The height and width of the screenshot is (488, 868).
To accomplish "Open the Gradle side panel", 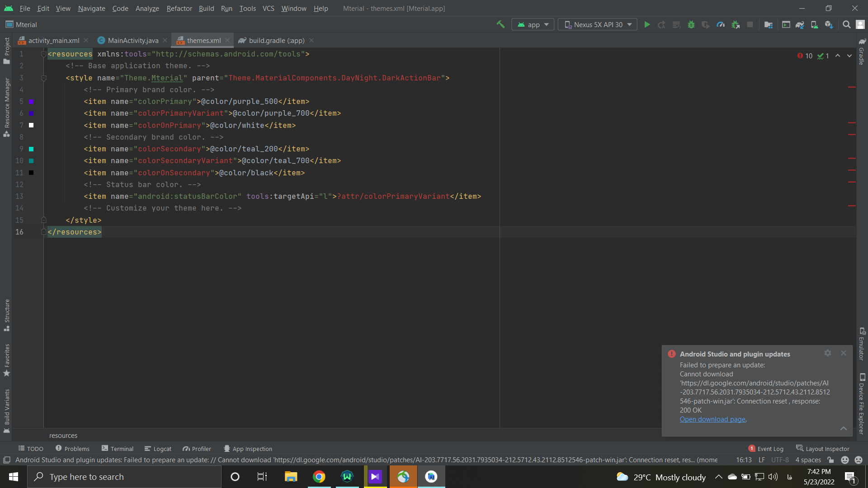I will pyautogui.click(x=862, y=52).
